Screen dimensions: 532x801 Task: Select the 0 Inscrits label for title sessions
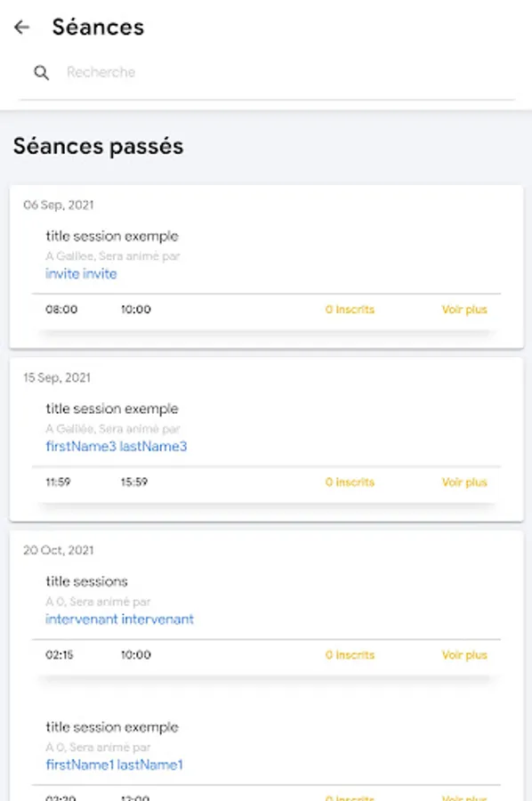click(x=349, y=654)
